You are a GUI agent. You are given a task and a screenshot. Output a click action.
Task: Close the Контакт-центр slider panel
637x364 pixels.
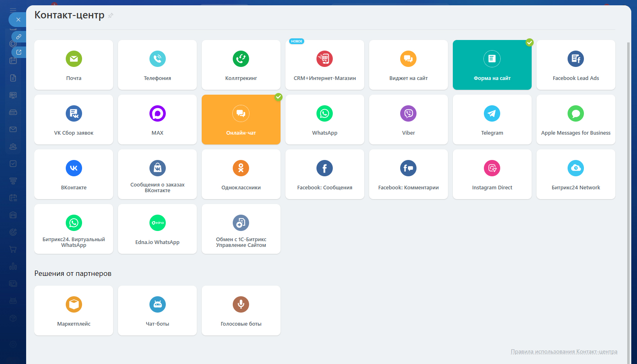click(x=18, y=20)
